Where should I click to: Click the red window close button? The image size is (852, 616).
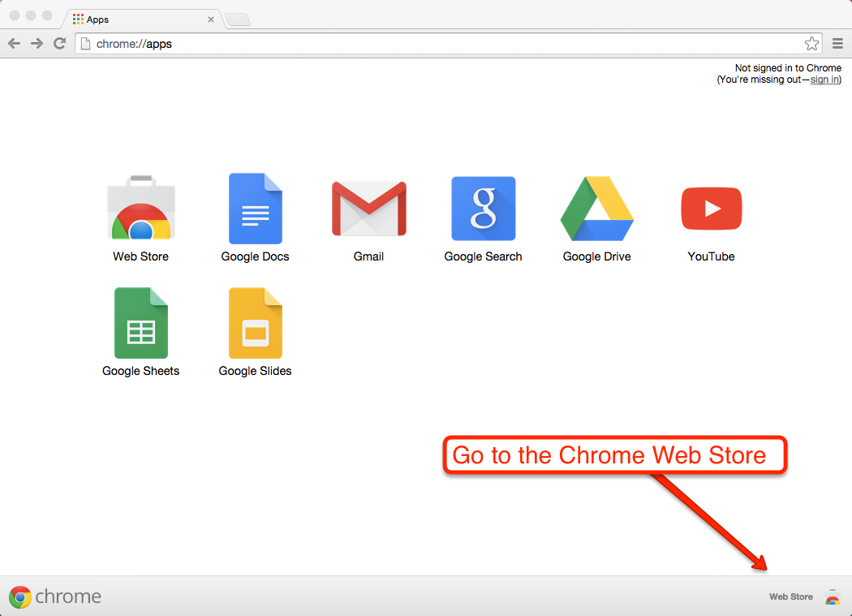[15, 15]
